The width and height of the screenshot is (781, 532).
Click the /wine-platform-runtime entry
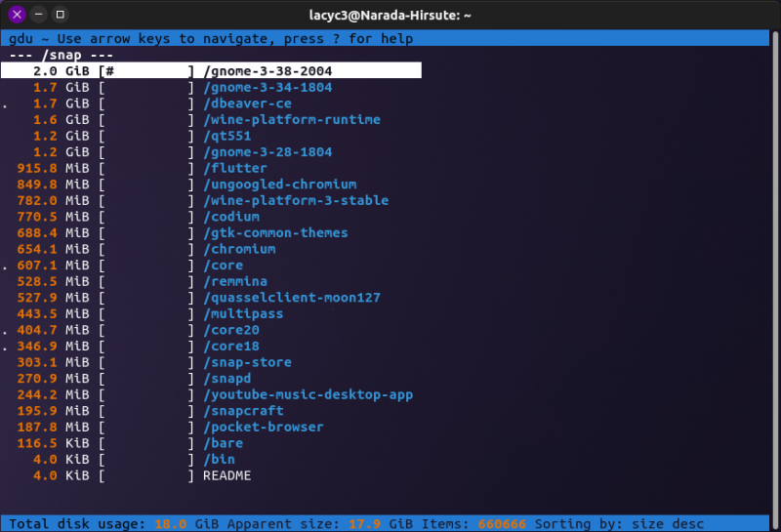(292, 119)
